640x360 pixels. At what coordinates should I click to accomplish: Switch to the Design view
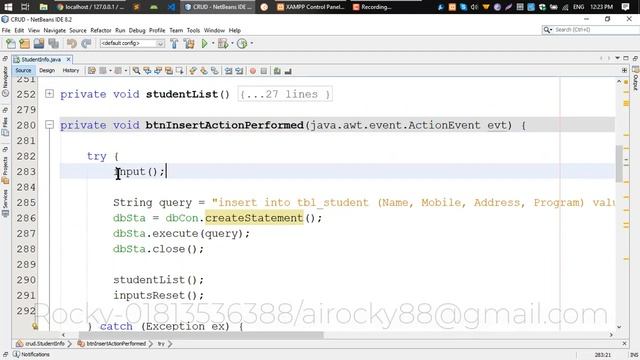coord(47,71)
